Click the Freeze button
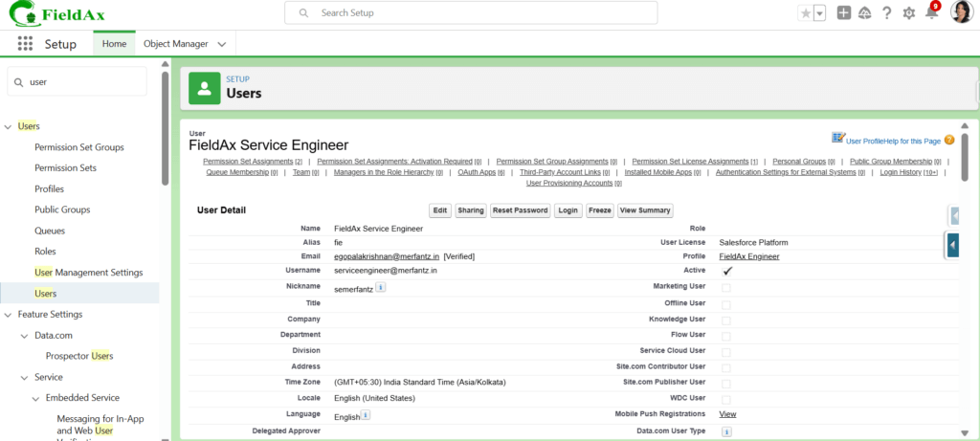The width and height of the screenshot is (980, 441). (600, 210)
